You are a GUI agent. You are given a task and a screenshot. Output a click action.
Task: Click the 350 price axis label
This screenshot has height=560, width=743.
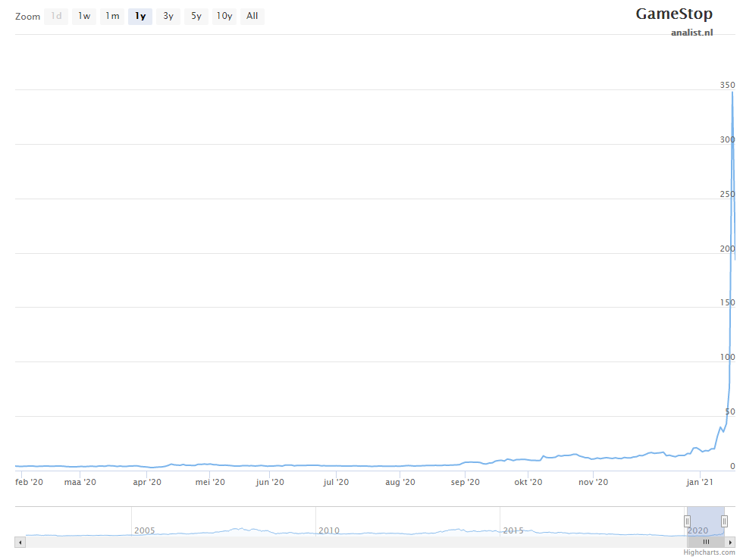pos(727,86)
